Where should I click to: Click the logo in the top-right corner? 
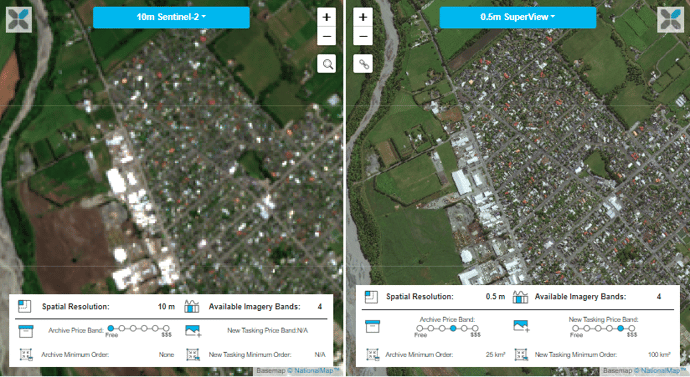(x=670, y=19)
